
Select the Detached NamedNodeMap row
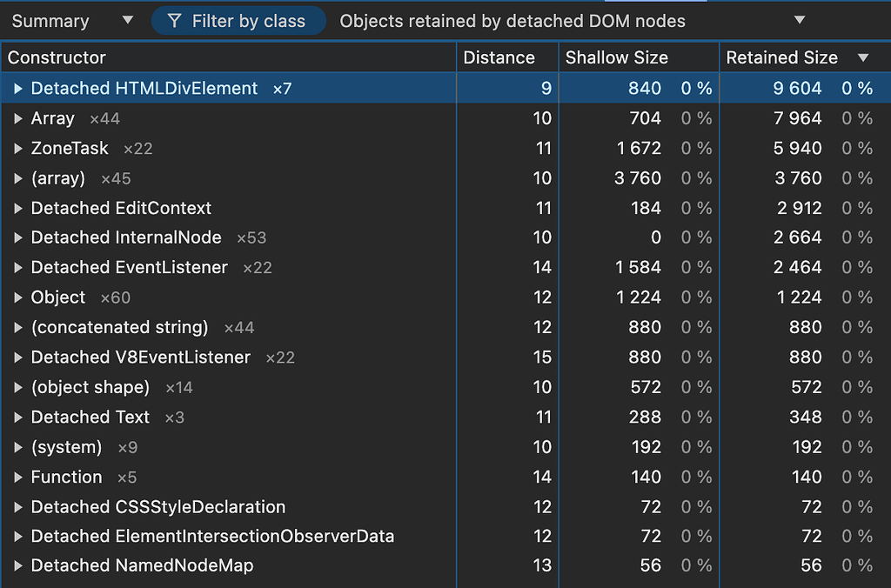pyautogui.click(x=142, y=565)
